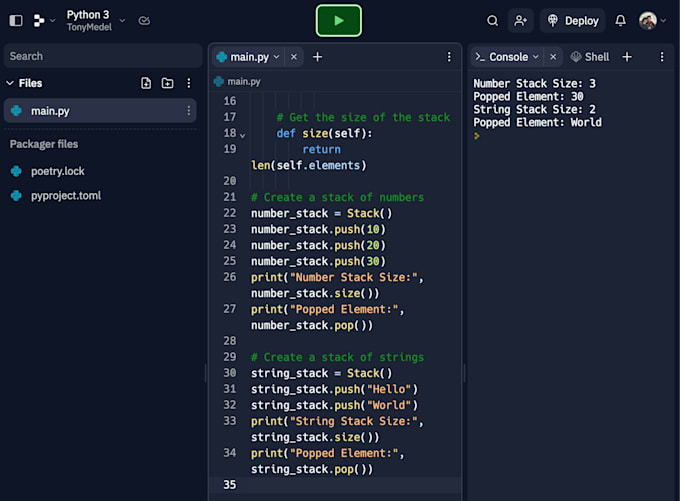This screenshot has width=680, height=501.
Task: Open the Console tab dropdown chevron
Action: point(536,57)
